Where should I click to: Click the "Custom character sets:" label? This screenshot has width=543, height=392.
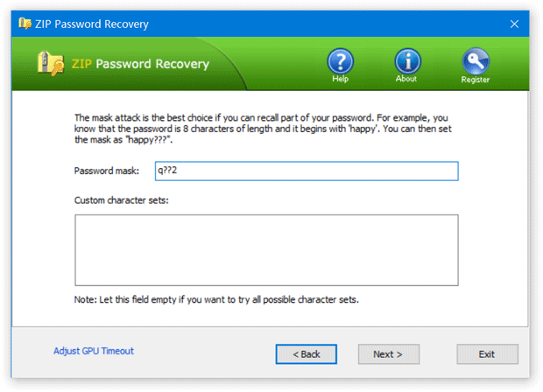122,201
